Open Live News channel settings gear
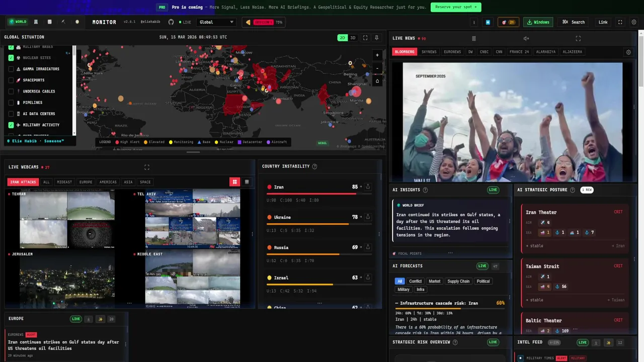 click(x=628, y=52)
